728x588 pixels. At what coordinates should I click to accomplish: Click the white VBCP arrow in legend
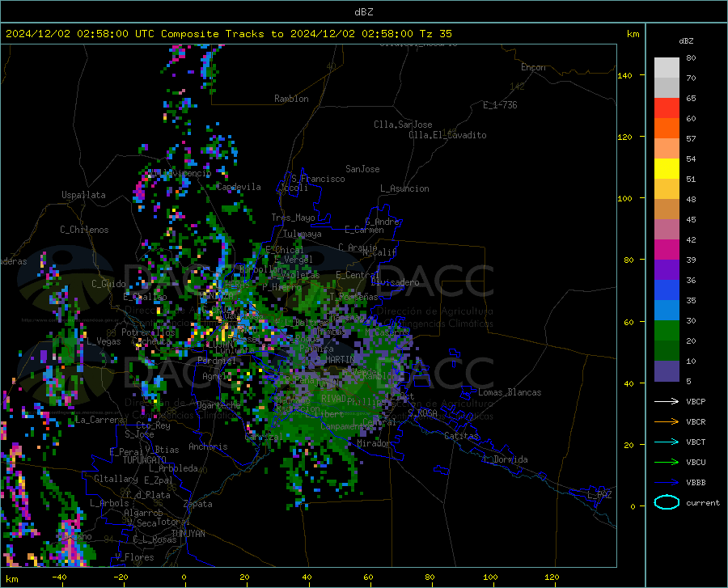pos(667,401)
